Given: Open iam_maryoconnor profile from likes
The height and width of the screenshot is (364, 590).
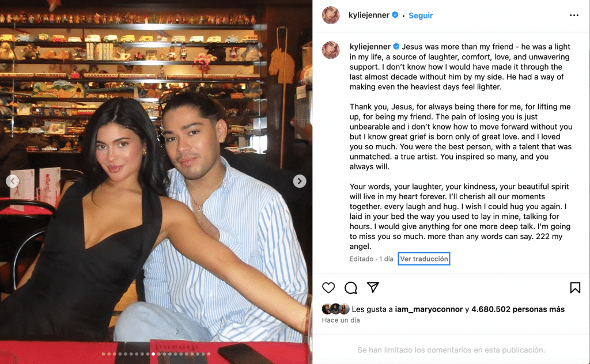Looking at the screenshot, I should (429, 309).
